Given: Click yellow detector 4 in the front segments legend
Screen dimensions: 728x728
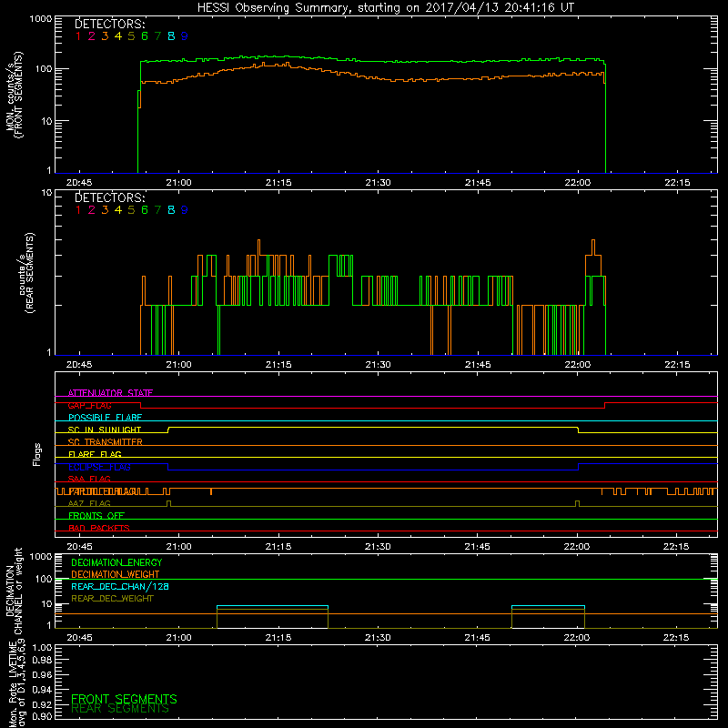Looking at the screenshot, I should [118, 36].
